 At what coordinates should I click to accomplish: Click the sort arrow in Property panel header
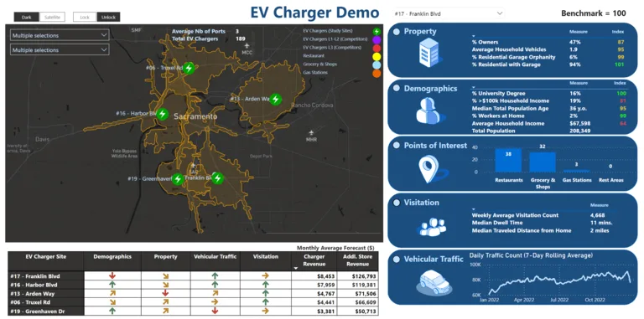(x=474, y=37)
